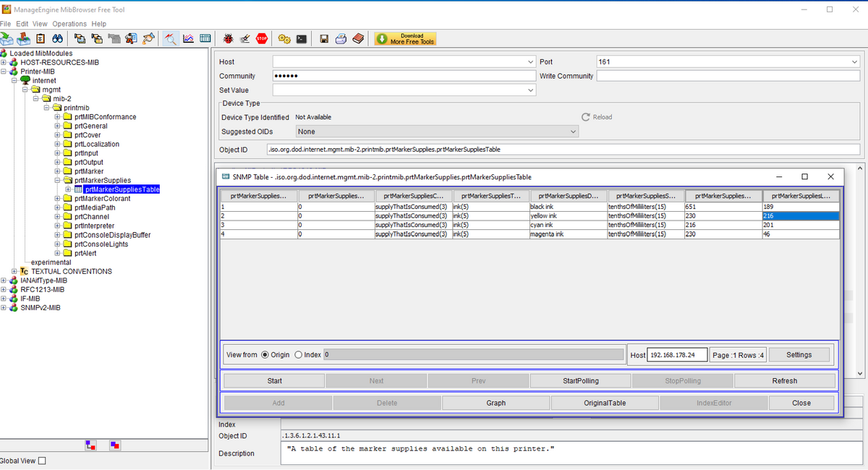The width and height of the screenshot is (868, 470).
Task: Select the prtInterpreter tree node
Action: pos(94,226)
